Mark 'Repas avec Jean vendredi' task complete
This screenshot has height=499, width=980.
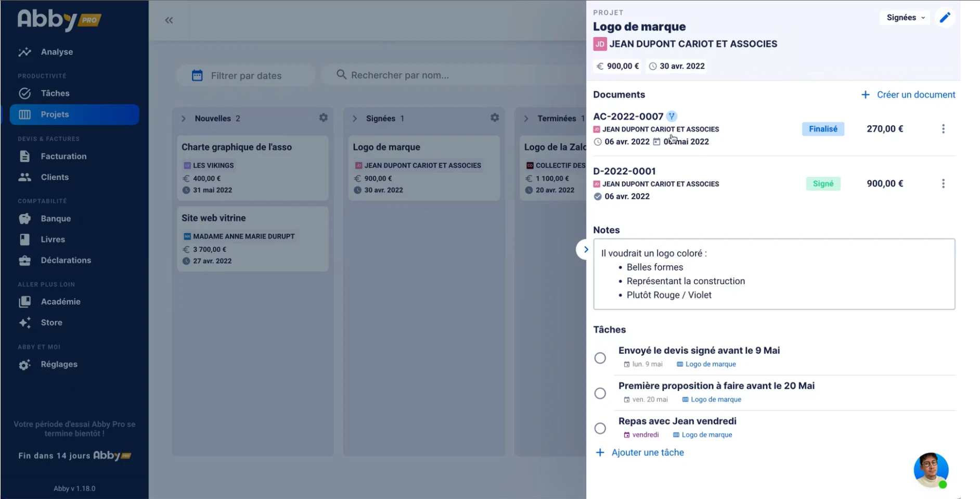click(x=600, y=428)
